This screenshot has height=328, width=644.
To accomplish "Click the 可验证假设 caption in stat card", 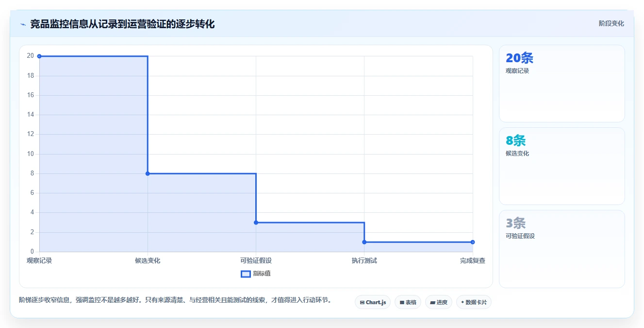I will [x=520, y=236].
